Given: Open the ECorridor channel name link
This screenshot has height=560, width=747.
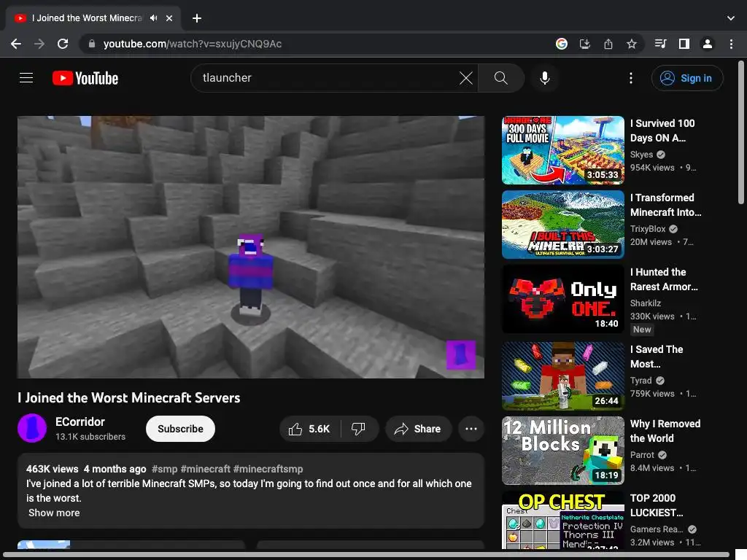Looking at the screenshot, I should (x=80, y=421).
